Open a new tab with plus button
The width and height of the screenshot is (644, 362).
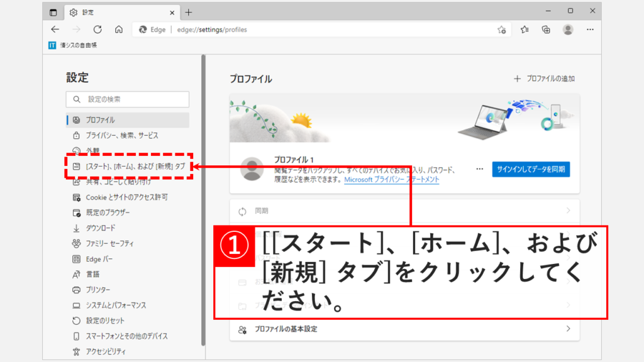tap(189, 12)
